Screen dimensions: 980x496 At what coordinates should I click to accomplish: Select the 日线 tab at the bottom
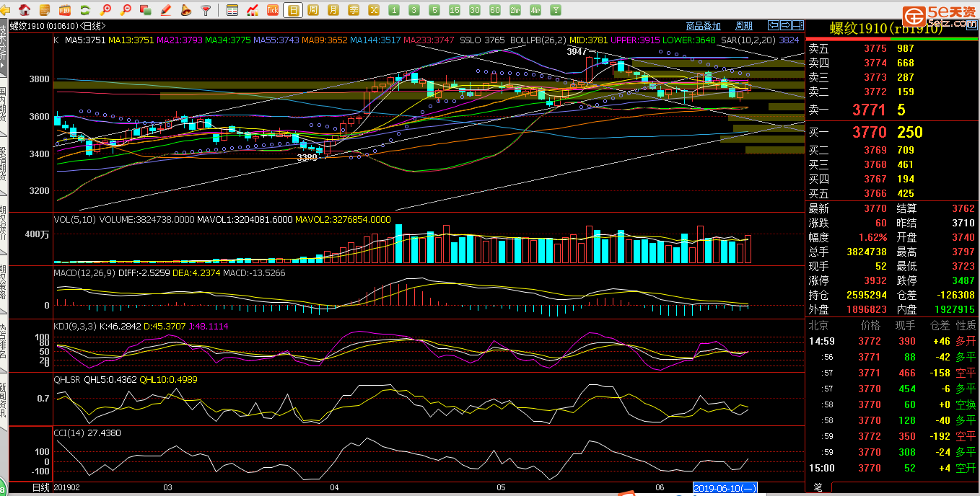click(41, 488)
